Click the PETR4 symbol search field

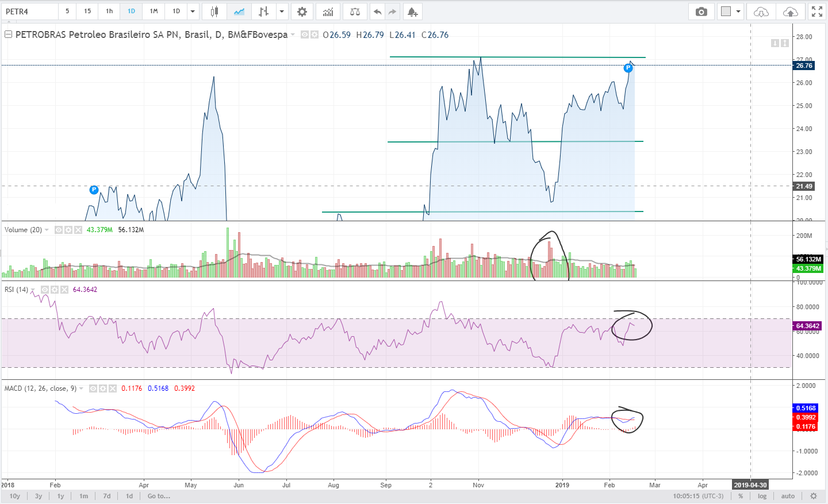click(x=30, y=11)
